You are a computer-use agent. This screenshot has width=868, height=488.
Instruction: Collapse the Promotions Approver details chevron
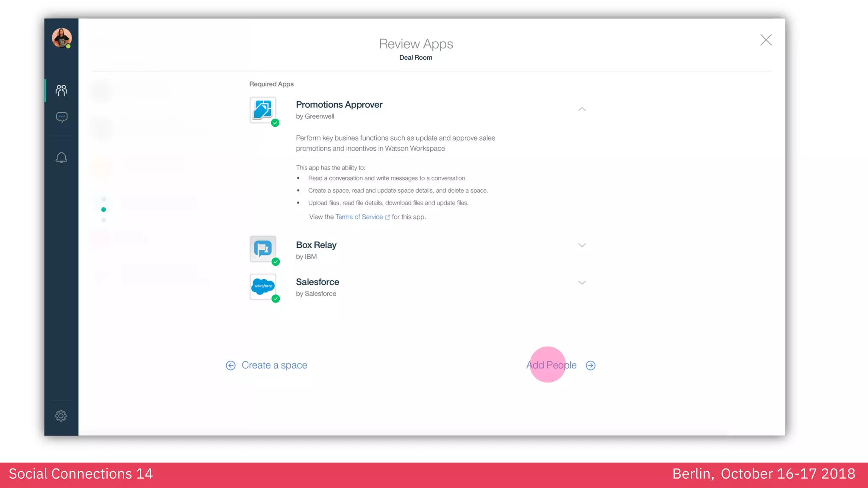pos(582,109)
